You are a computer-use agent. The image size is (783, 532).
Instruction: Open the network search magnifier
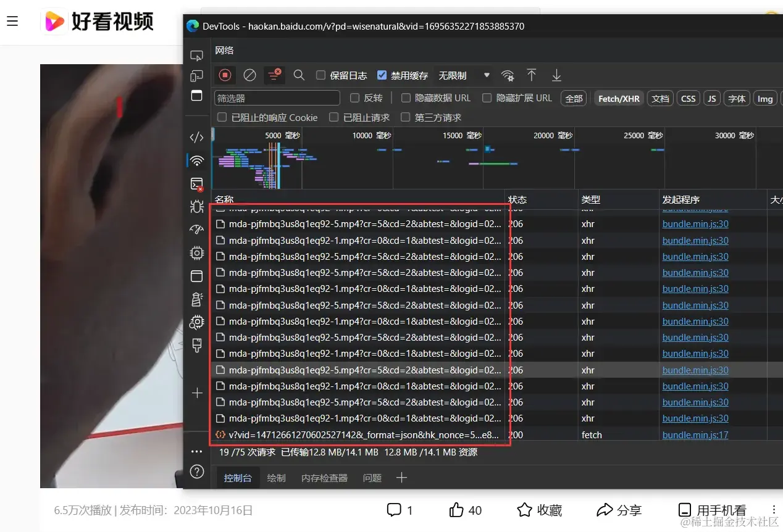[299, 75]
